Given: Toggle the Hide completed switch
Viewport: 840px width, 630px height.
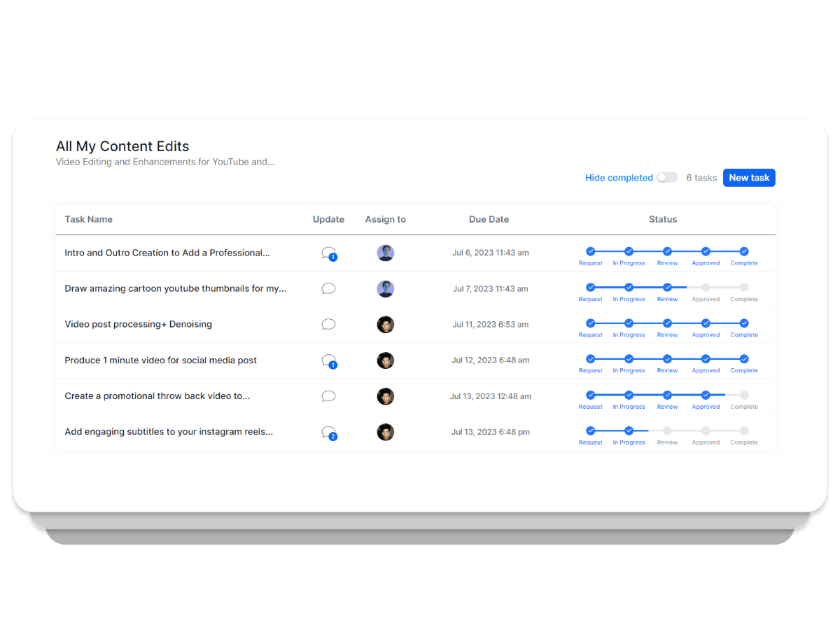Looking at the screenshot, I should point(667,178).
